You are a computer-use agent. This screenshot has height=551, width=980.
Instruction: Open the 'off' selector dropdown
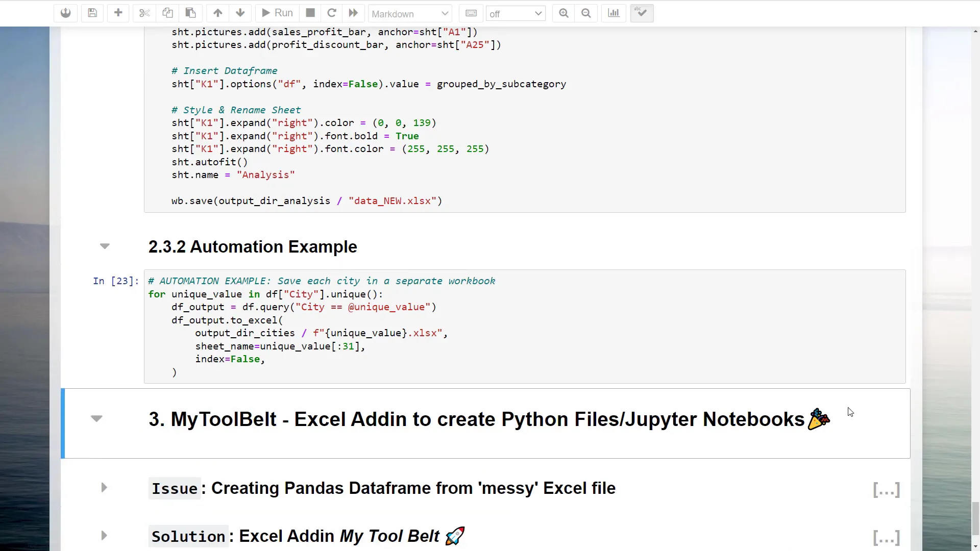(516, 14)
